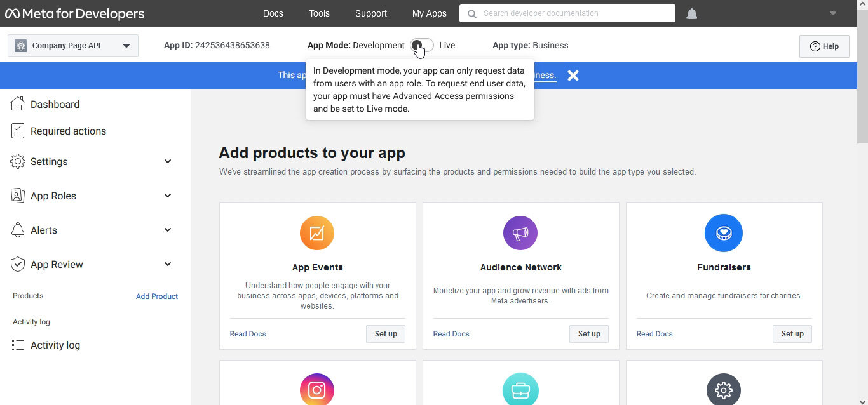
Task: Set up the Audience Network product
Action: click(589, 334)
